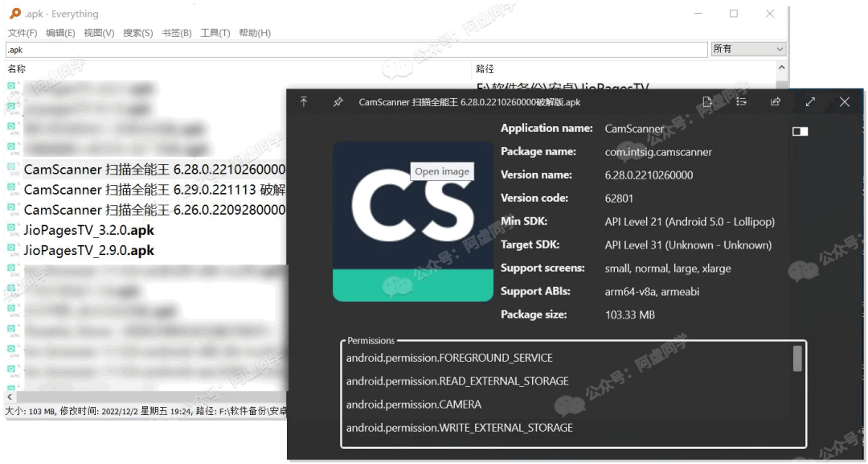
Task: Open the list options icon in preview toolbar
Action: click(x=741, y=101)
